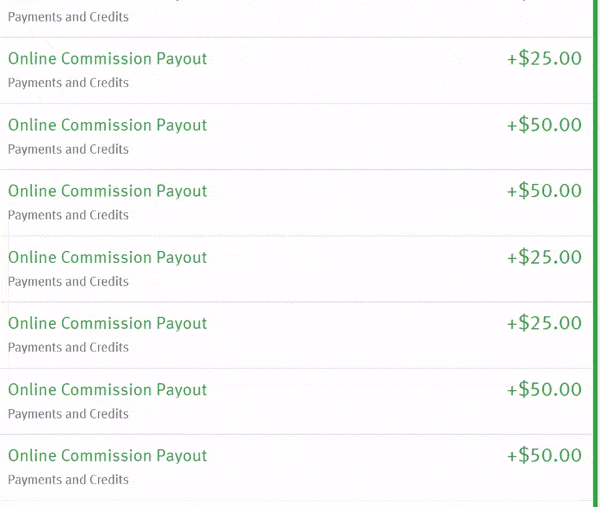Click the second +$50.00 amount in the list

pos(544,191)
